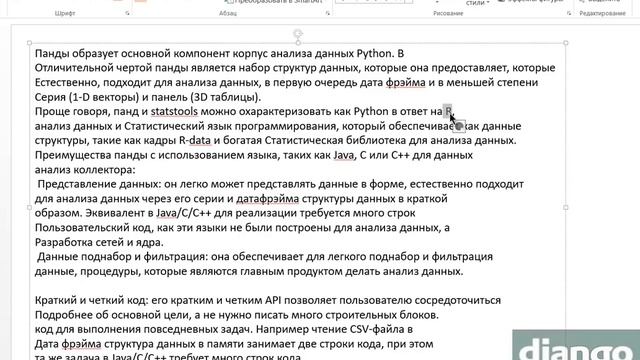Click the Рисование group label
The image size is (640, 360).
click(x=448, y=13)
